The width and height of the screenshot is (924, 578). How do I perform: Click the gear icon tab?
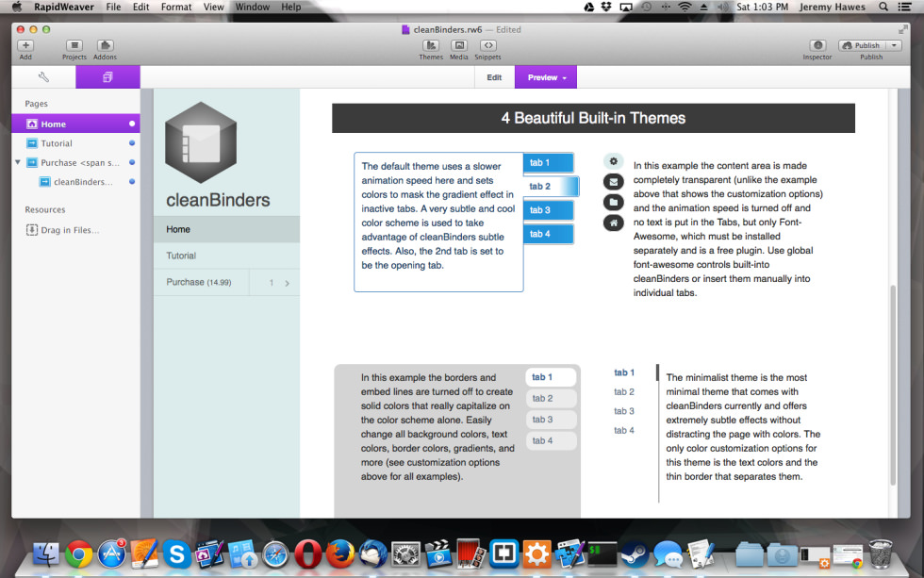613,161
